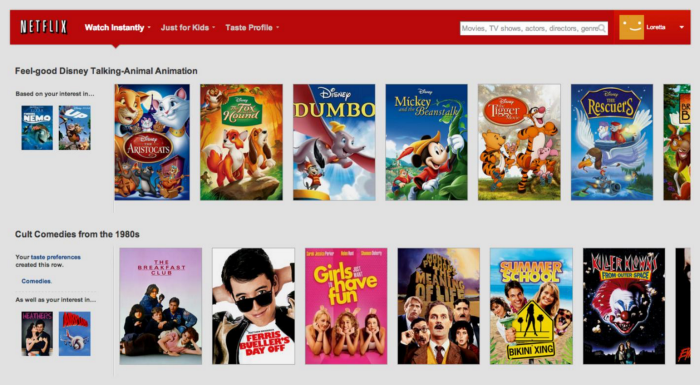The height and width of the screenshot is (385, 700).
Task: Open the Dumbo poster
Action: [334, 142]
